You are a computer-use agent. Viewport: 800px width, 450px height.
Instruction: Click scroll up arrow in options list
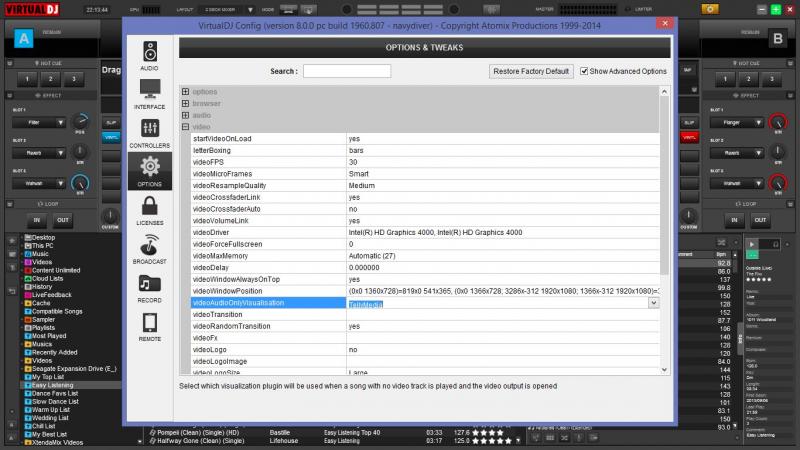pos(664,92)
